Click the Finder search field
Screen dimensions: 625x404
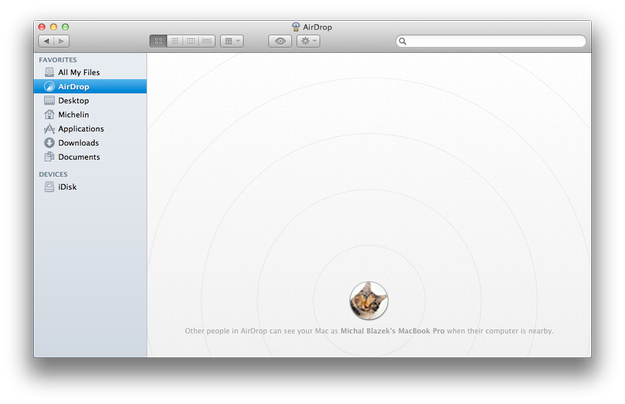point(491,41)
